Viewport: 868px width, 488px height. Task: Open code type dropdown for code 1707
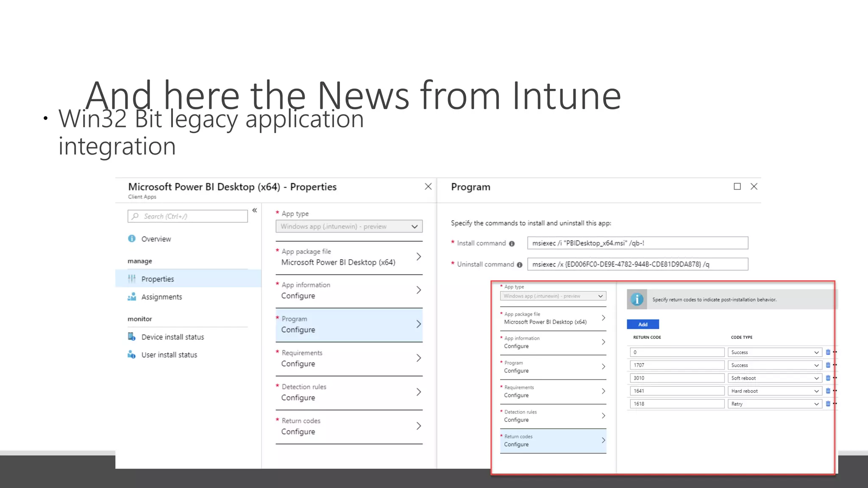(x=775, y=365)
